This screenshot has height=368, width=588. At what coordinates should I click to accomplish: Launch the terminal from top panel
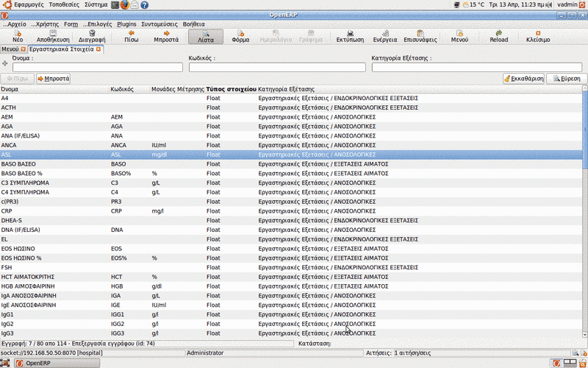(115, 4)
